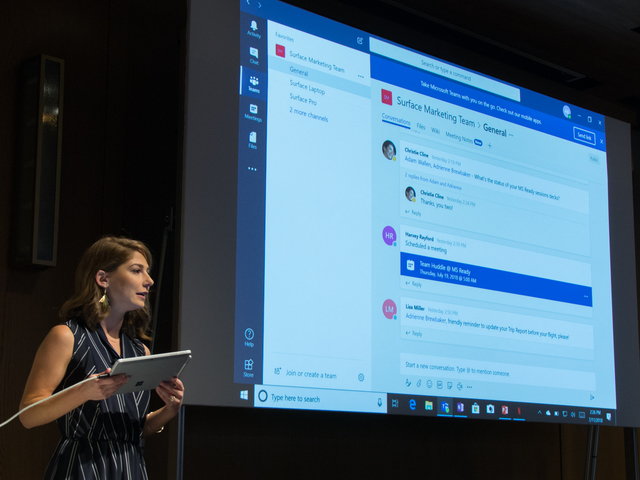Viewport: 640px width, 480px height.
Task: Click the Format text icon in compose box
Action: coord(408,382)
